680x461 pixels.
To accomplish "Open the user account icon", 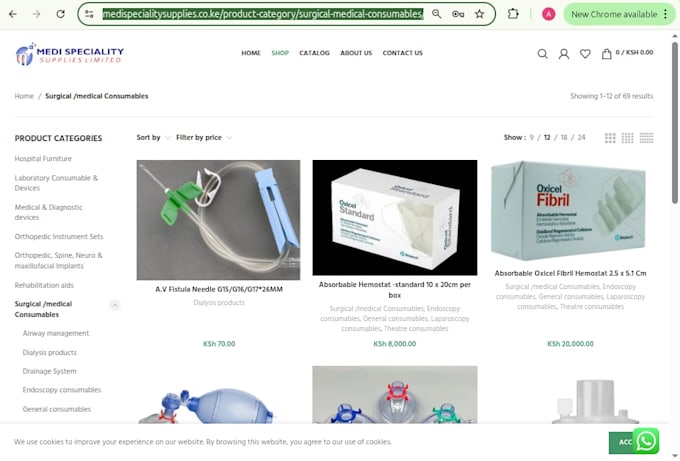I will click(x=564, y=54).
